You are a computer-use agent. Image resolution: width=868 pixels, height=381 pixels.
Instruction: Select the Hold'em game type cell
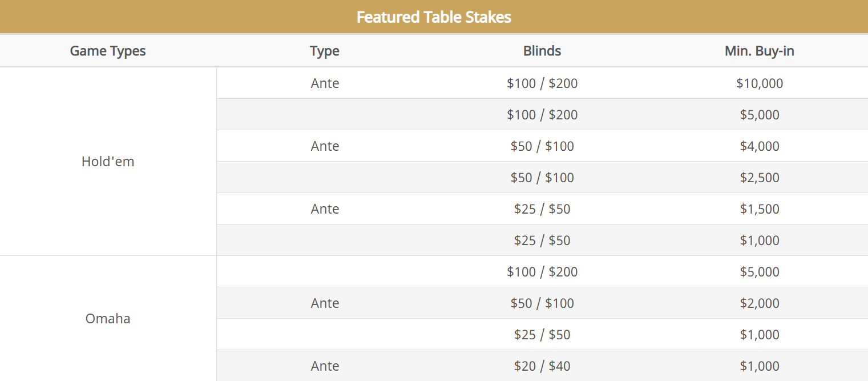108,162
